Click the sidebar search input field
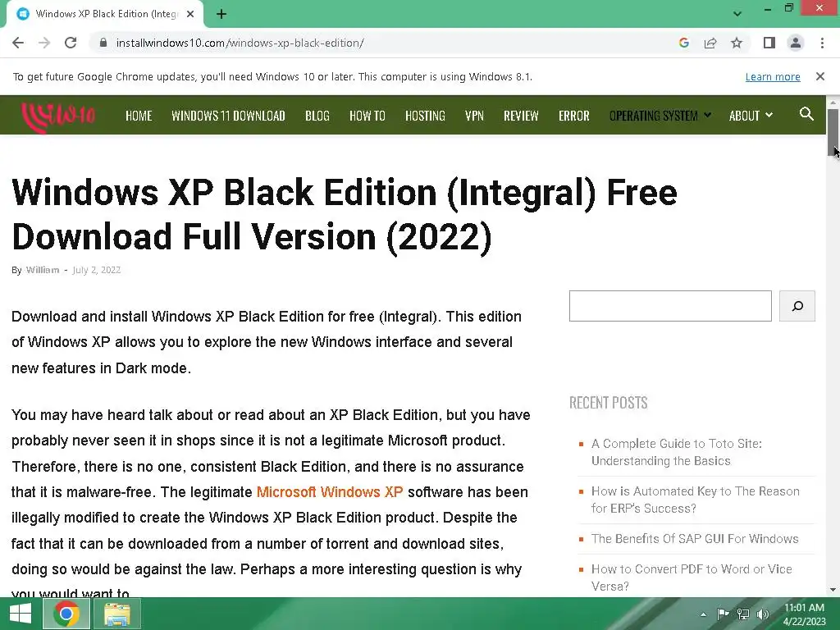 point(670,306)
